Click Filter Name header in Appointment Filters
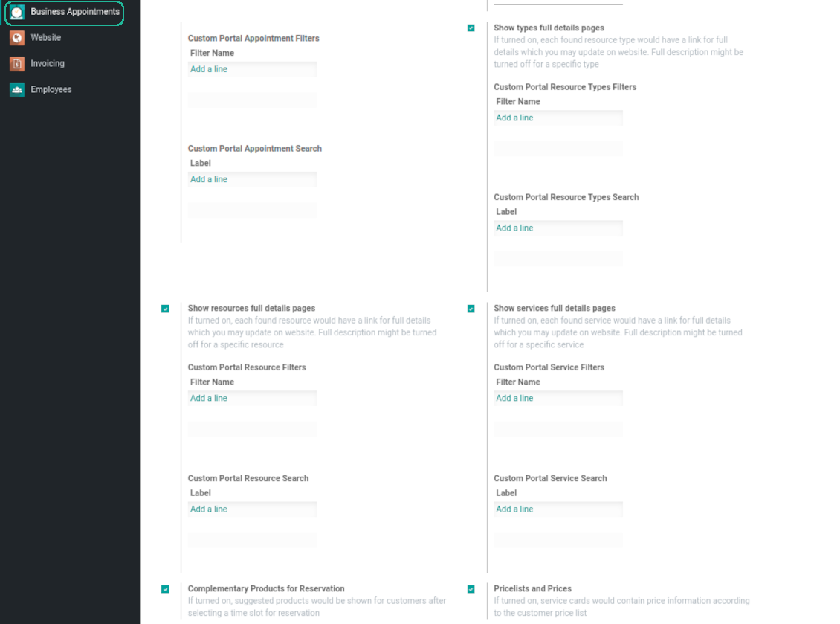 point(212,54)
